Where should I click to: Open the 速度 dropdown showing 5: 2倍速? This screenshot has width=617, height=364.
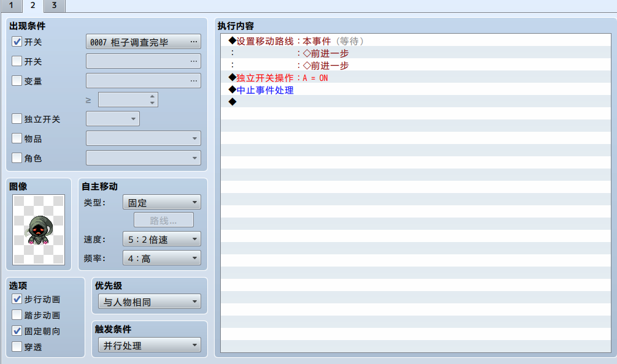pos(162,239)
